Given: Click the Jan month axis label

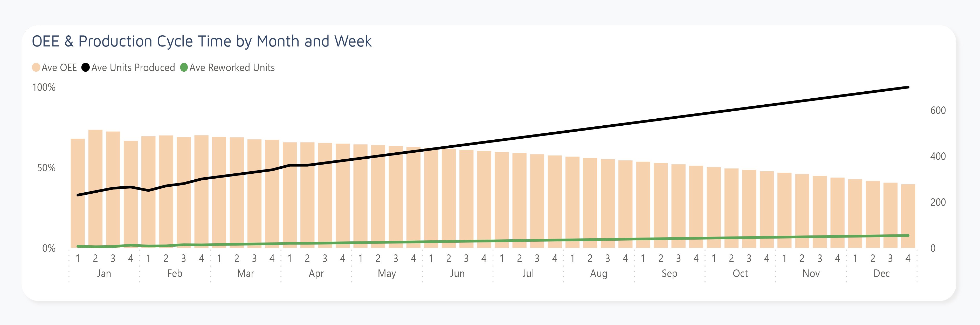Looking at the screenshot, I should [x=104, y=273].
